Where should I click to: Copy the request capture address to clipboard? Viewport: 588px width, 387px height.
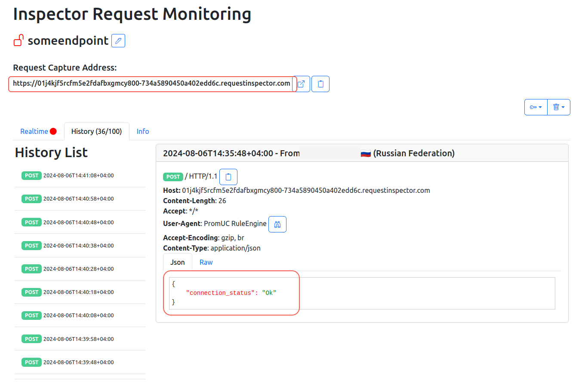click(320, 84)
